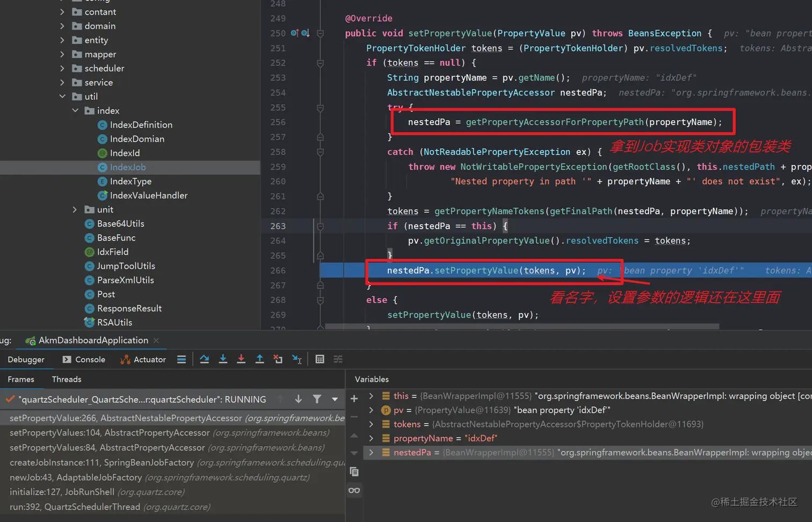Click the Run to Cursor icon
This screenshot has height=522, width=812.
pos(296,359)
